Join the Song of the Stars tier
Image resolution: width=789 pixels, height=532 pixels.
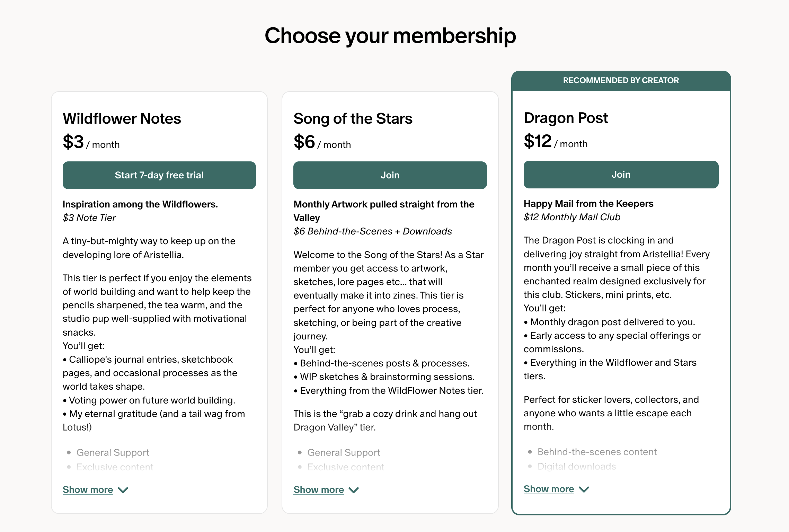[390, 175]
